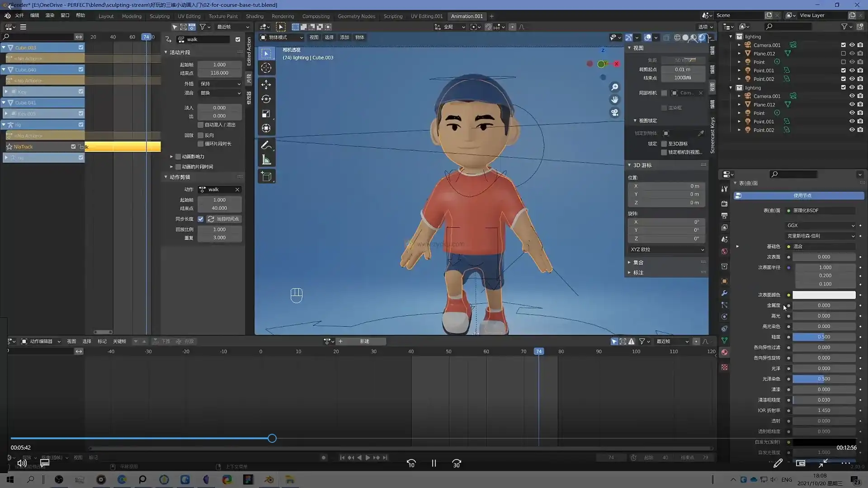The height and width of the screenshot is (488, 868).
Task: Activate the Annotate pencil tool
Action: point(266,145)
